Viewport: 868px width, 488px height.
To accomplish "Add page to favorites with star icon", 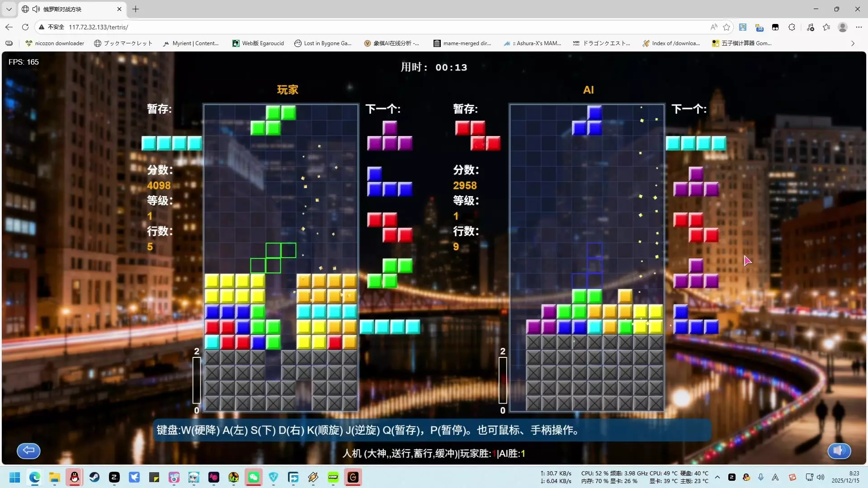I will (x=726, y=27).
